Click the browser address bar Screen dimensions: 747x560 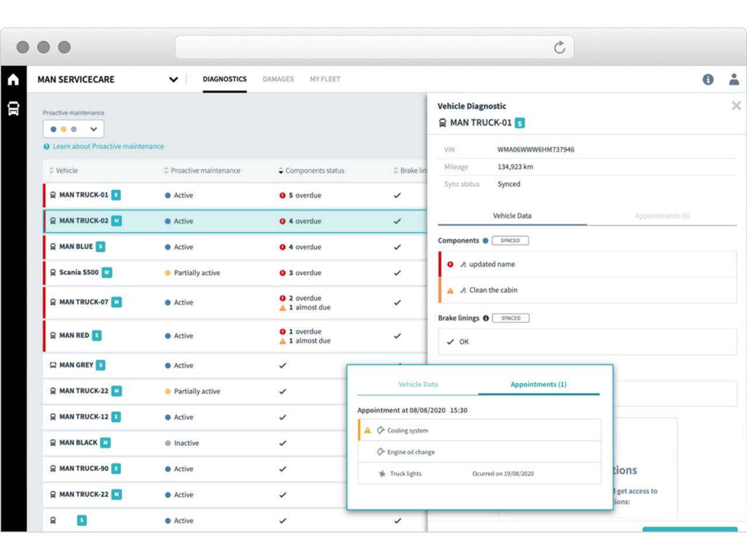[x=373, y=47]
